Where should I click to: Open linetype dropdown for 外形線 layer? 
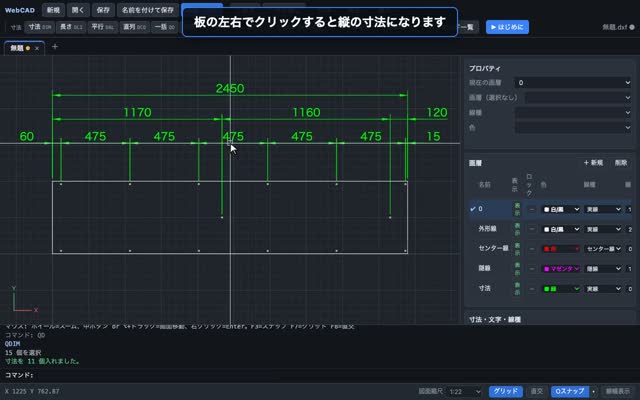(x=603, y=229)
